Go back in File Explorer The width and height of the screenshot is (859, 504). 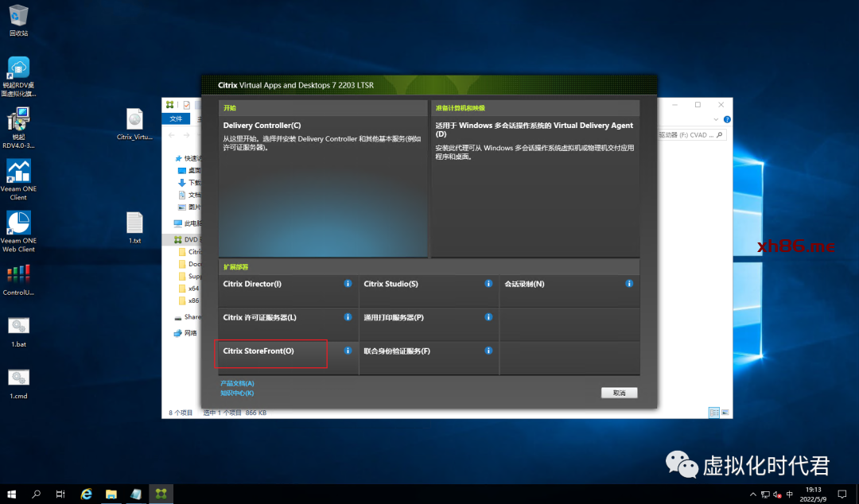tap(172, 135)
